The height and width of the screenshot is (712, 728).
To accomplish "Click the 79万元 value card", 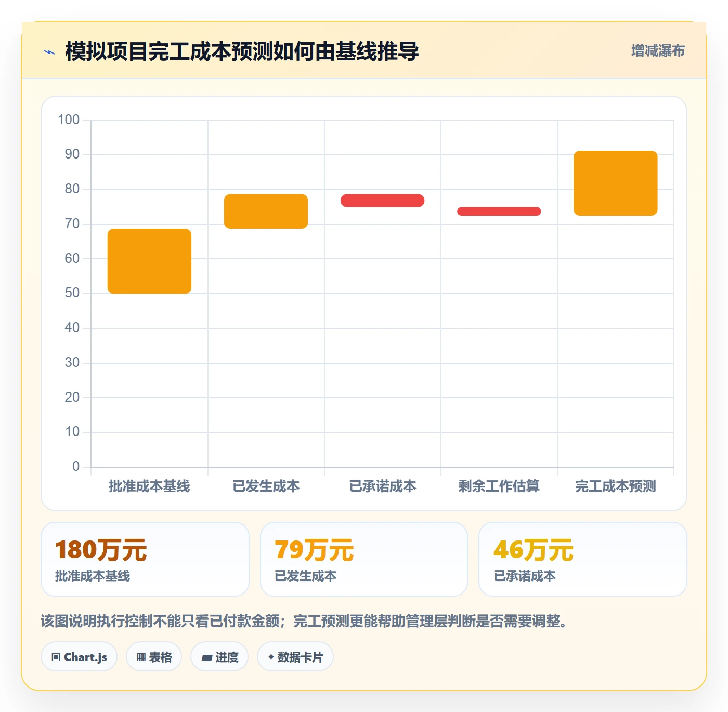I will (x=364, y=559).
